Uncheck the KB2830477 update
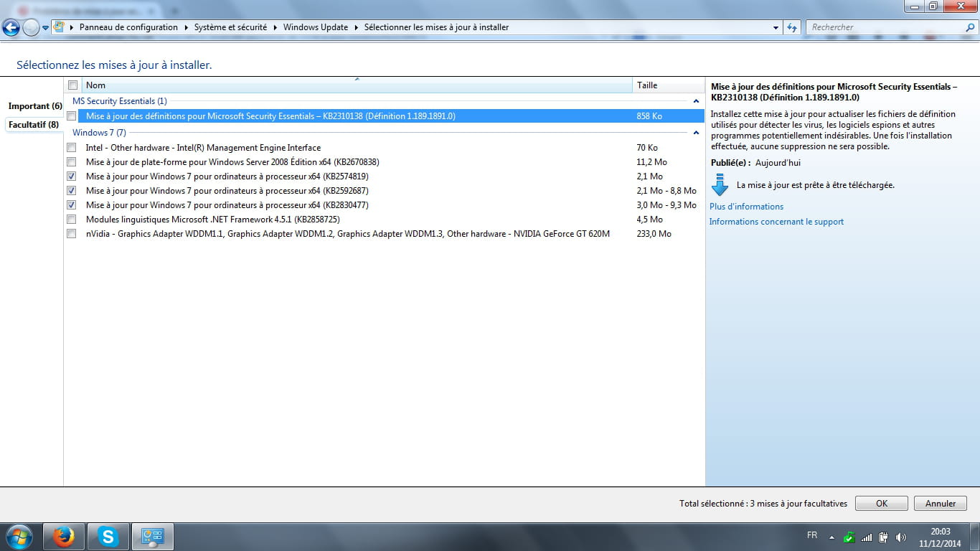The height and width of the screenshot is (551, 980). click(71, 205)
